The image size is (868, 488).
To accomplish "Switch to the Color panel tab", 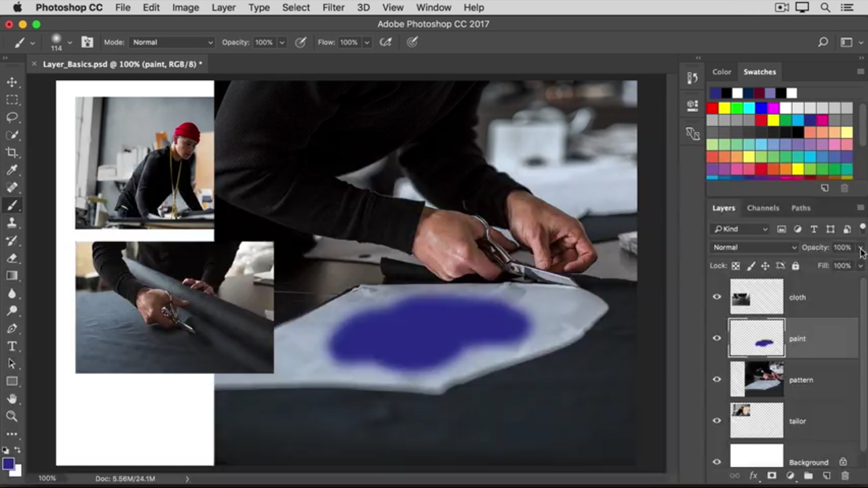I will tap(722, 72).
